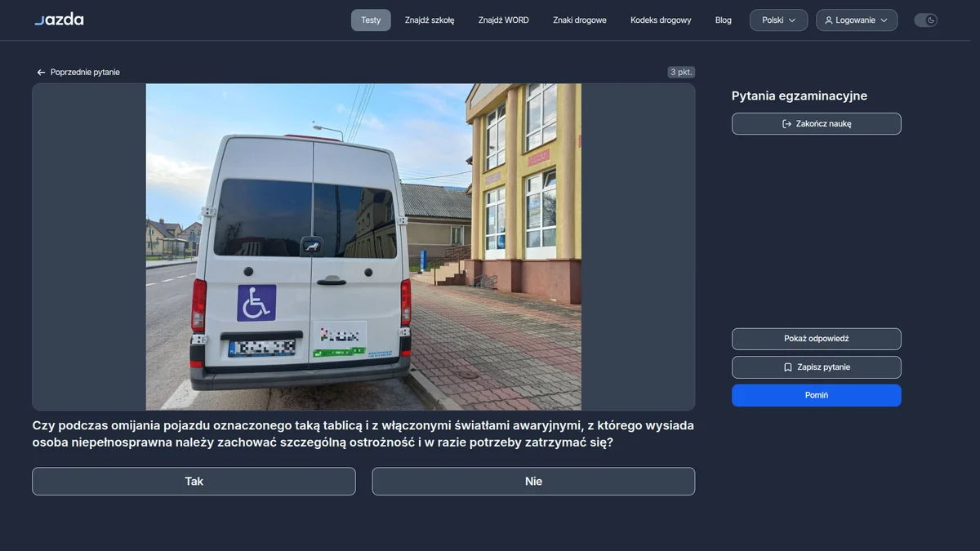Open Znajdź szkołę menu item
The width and height of the screenshot is (980, 551).
pyautogui.click(x=430, y=20)
